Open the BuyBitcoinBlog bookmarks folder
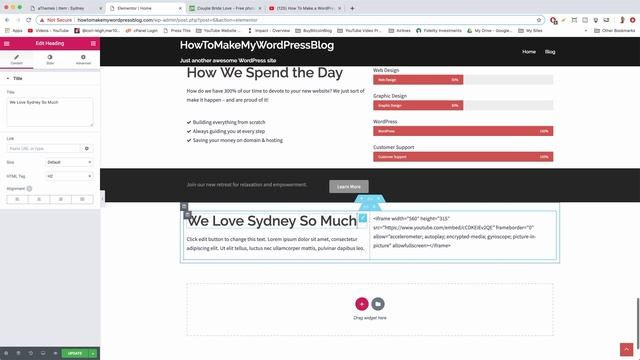 click(313, 31)
